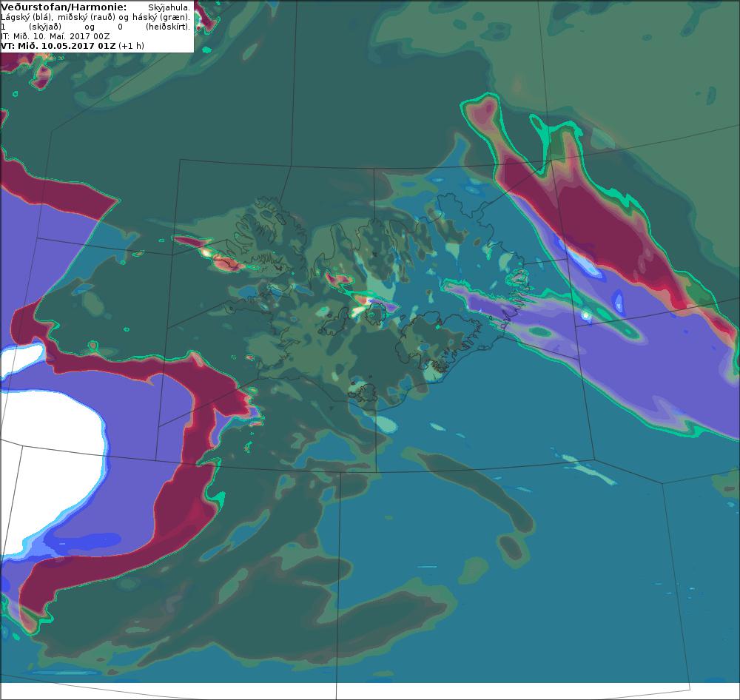
Task: Click the small white patch above the large clear area
Action: point(23,358)
